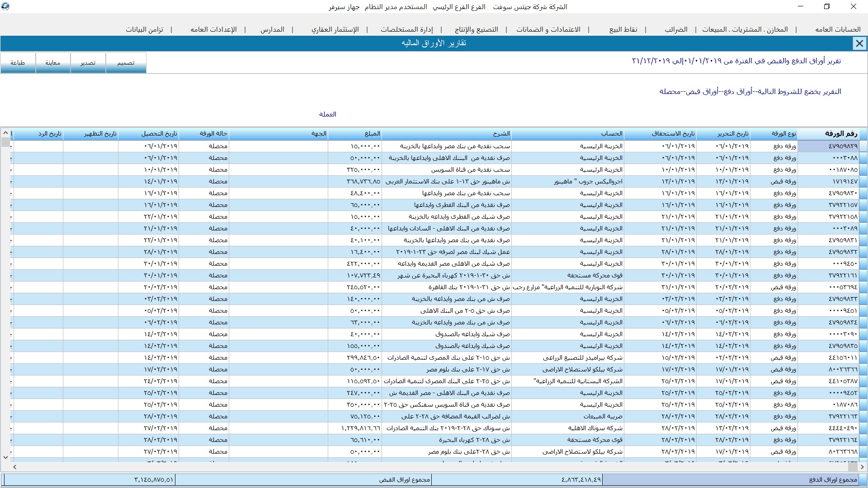
Task: Sort by تاريخ التظهير column header
Action: tap(90, 134)
